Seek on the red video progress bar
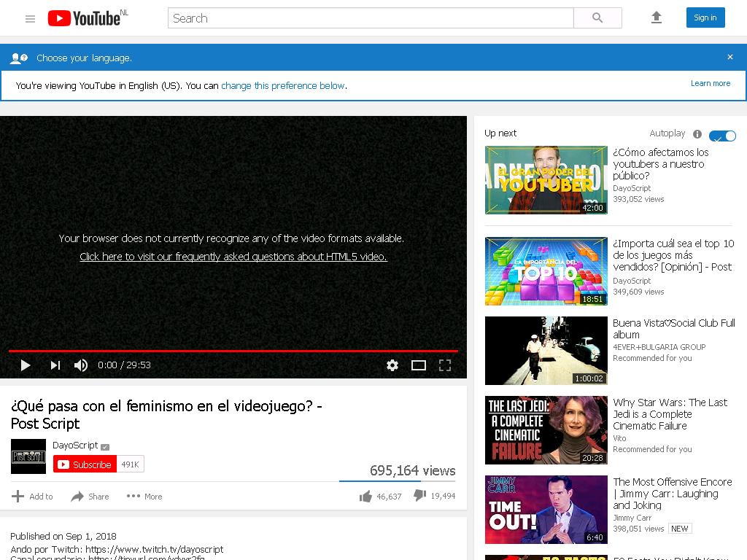Viewport: 747px width, 560px height. [233, 351]
